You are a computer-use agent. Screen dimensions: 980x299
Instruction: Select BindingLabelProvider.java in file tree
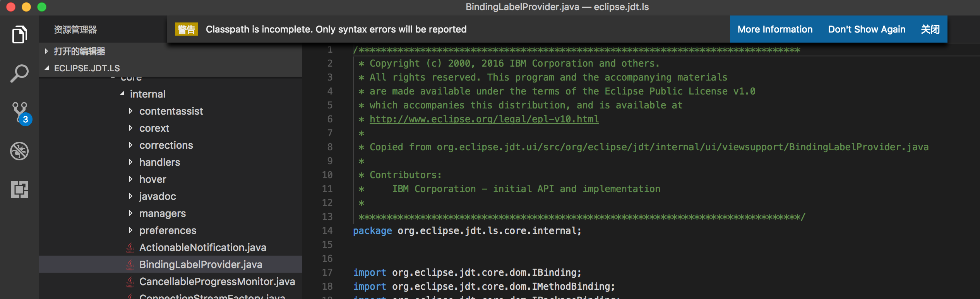[x=200, y=265]
